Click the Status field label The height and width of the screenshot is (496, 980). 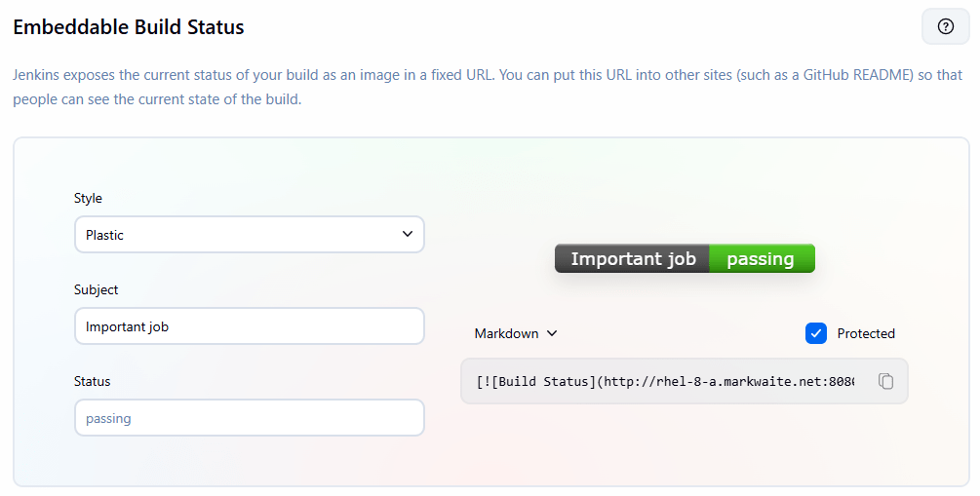pos(92,381)
